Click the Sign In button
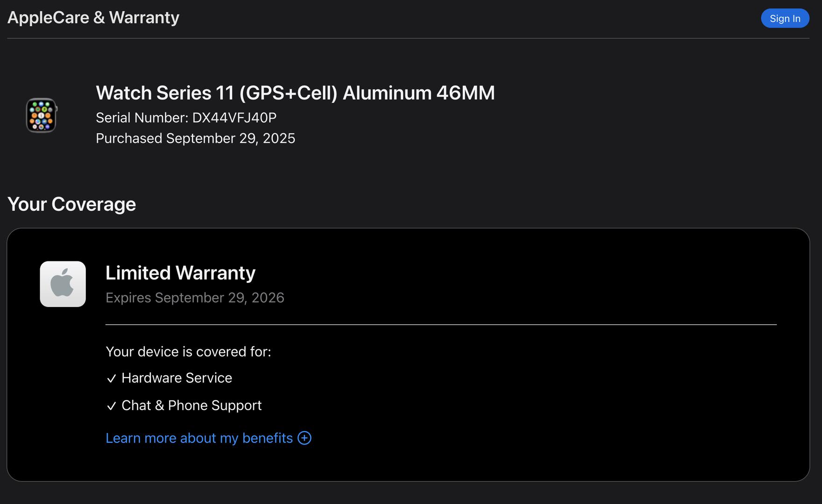 pyautogui.click(x=785, y=19)
